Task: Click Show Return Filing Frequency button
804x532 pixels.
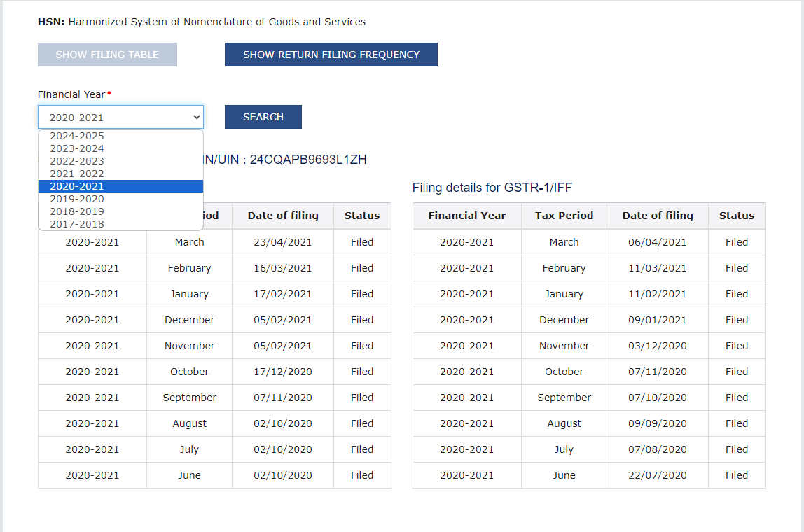Action: coord(331,55)
